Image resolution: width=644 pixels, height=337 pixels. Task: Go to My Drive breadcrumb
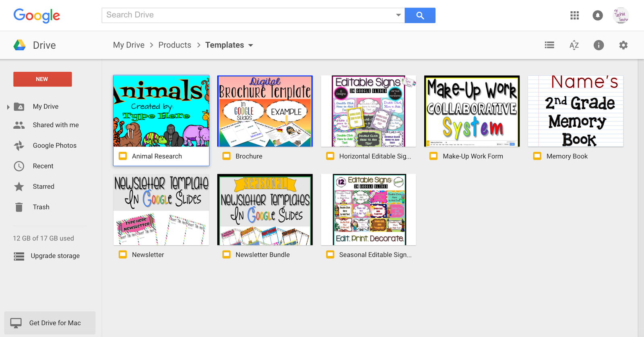(x=129, y=45)
